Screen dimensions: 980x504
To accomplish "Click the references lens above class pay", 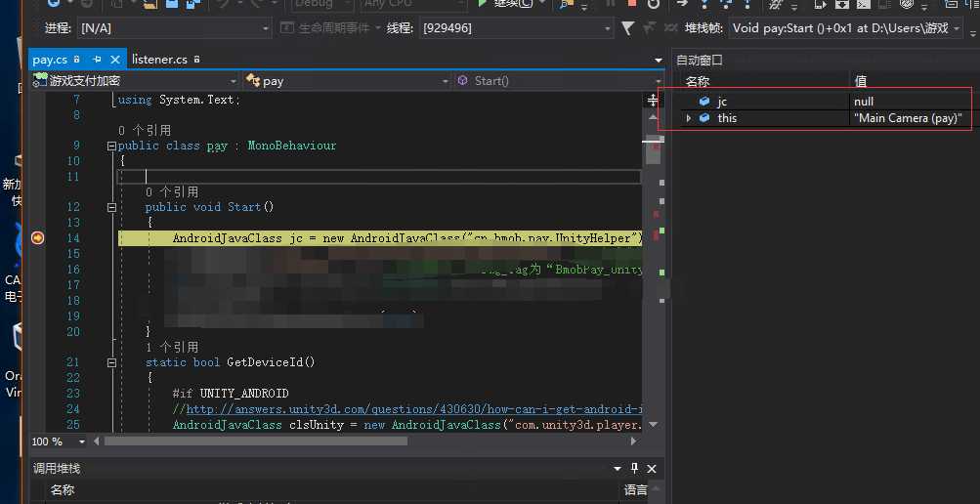I will coord(145,131).
